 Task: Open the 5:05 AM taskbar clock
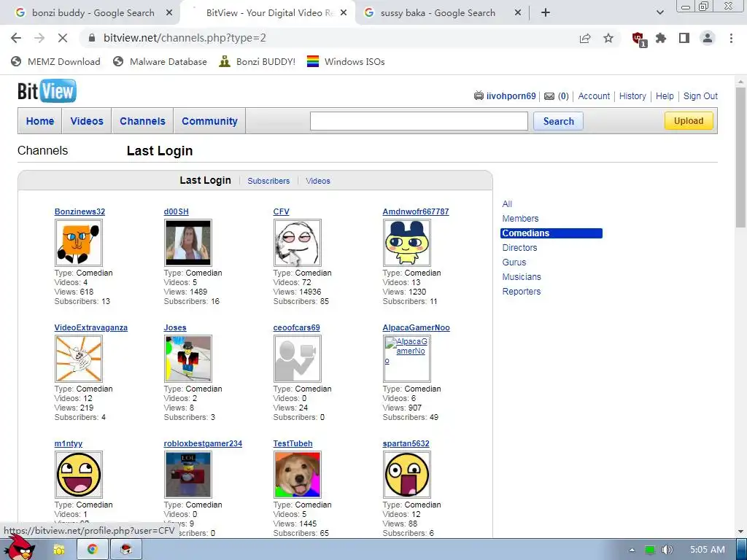click(708, 550)
